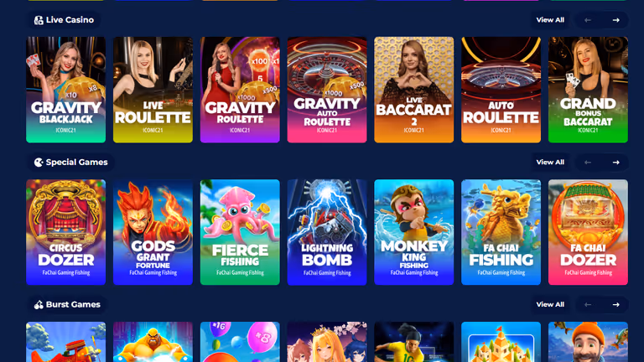Show previous Special Games with left arrow
This screenshot has width=644, height=362.
pos(588,163)
